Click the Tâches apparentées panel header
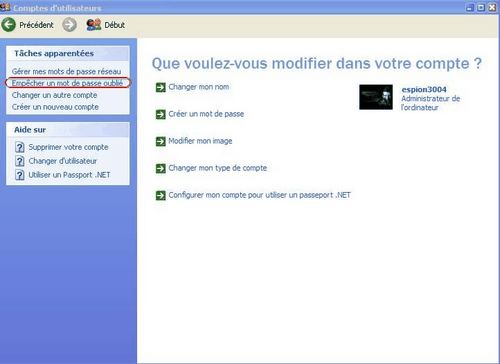 pos(68,53)
